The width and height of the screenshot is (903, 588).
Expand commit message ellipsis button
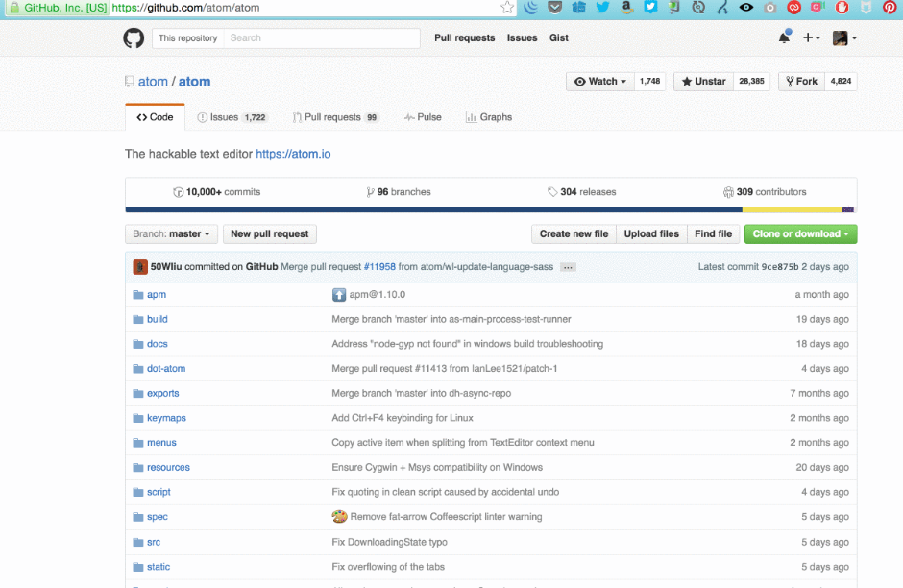tap(568, 267)
